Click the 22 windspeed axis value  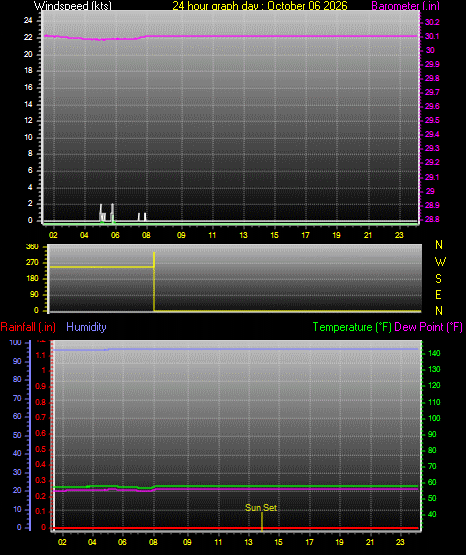(28, 38)
